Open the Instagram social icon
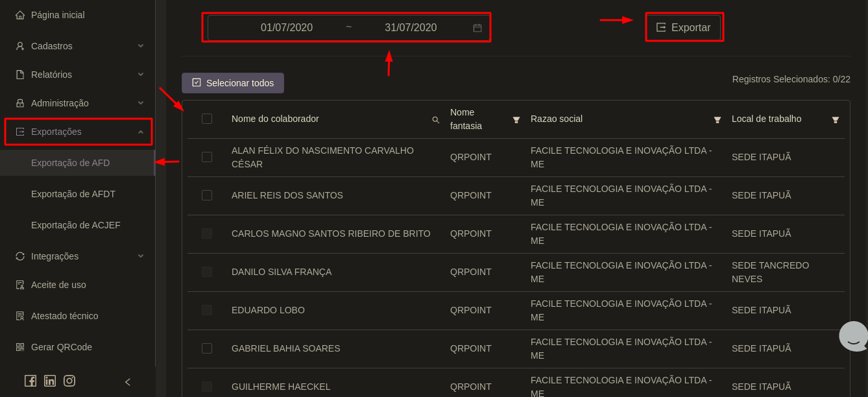 coord(69,381)
